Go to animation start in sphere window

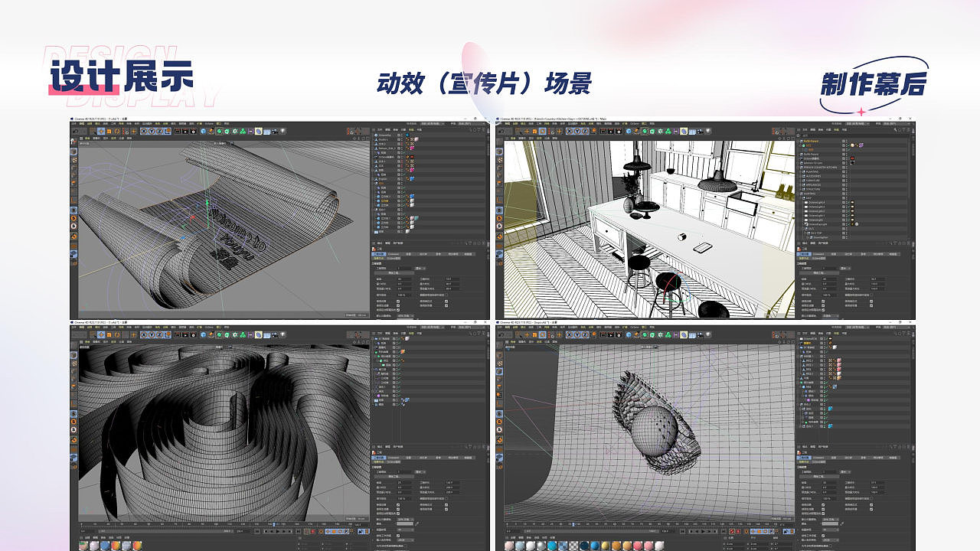682,531
